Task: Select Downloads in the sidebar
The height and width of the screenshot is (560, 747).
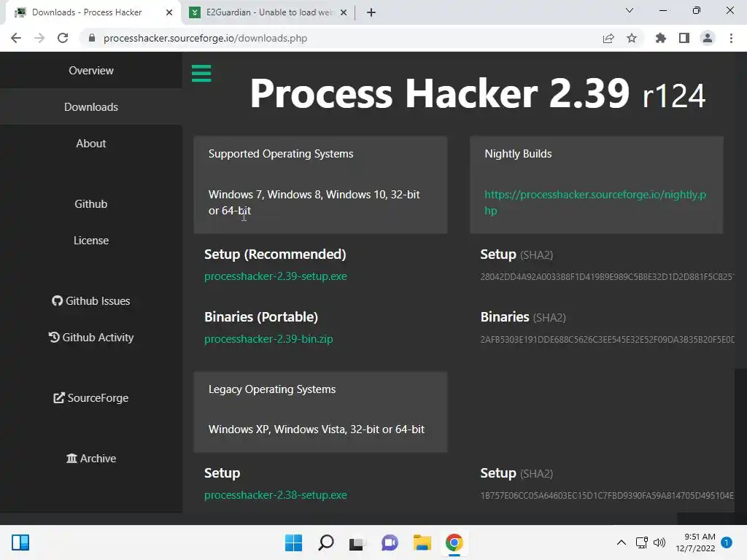Action: click(x=91, y=107)
